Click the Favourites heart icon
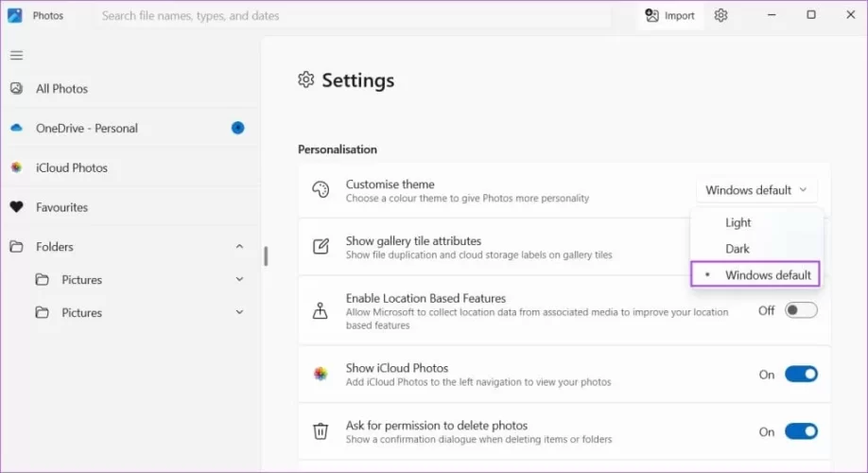The image size is (868, 473). pyautogui.click(x=16, y=207)
